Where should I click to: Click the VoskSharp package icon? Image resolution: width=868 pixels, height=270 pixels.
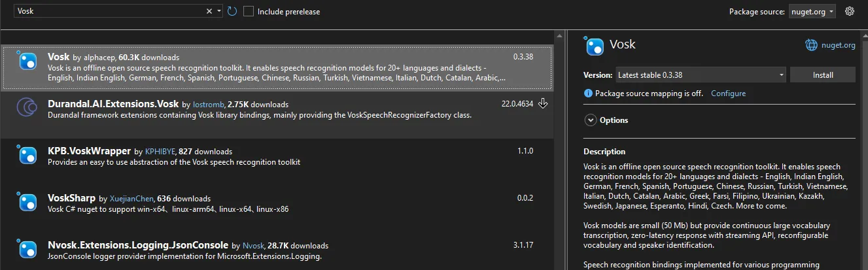coord(27,201)
